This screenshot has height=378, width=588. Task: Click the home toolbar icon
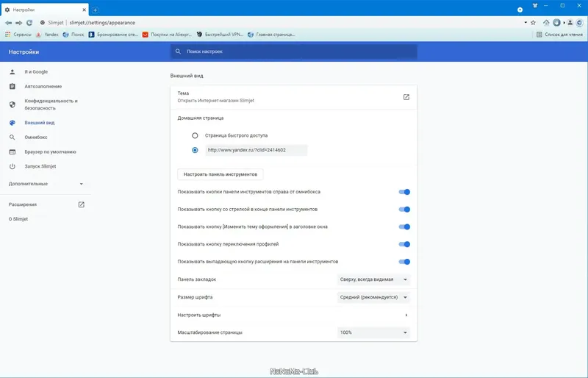point(546,23)
